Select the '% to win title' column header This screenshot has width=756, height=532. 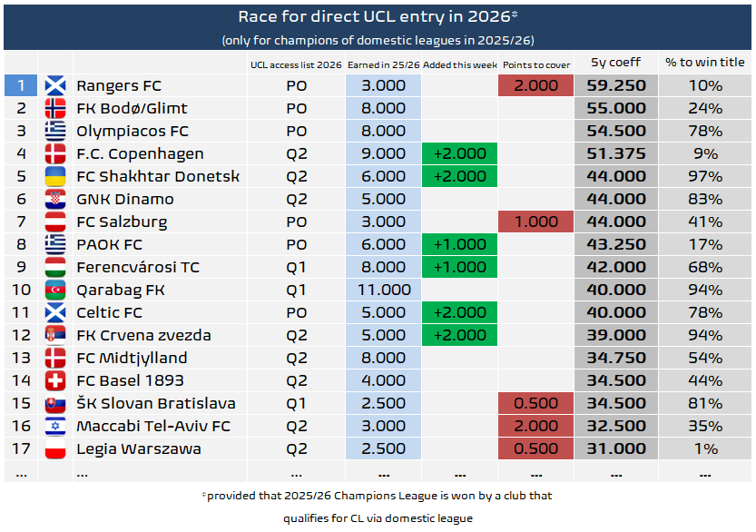[704, 63]
